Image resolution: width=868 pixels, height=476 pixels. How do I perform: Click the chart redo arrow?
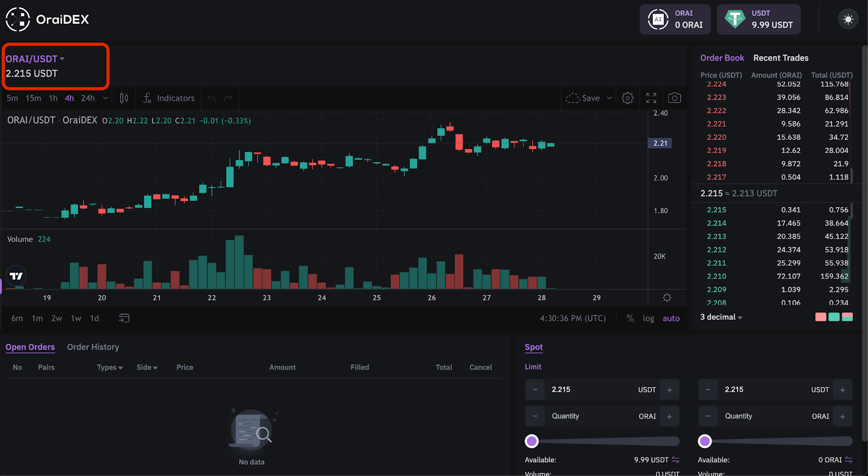228,98
